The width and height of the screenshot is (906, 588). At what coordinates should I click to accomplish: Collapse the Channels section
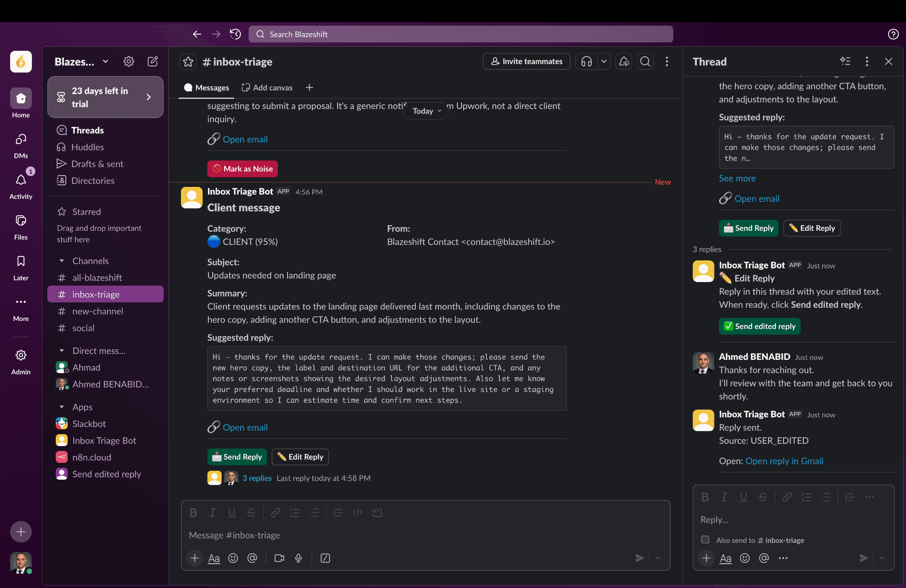[x=62, y=260]
